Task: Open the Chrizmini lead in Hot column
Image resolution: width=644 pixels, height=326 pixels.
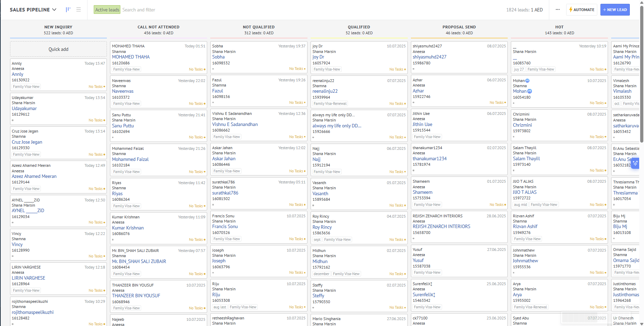Action: [522, 125]
